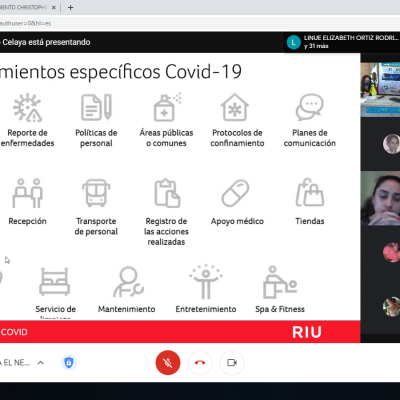
Task: Click the 'Reporte de enfermedades' label
Action: click(27, 138)
